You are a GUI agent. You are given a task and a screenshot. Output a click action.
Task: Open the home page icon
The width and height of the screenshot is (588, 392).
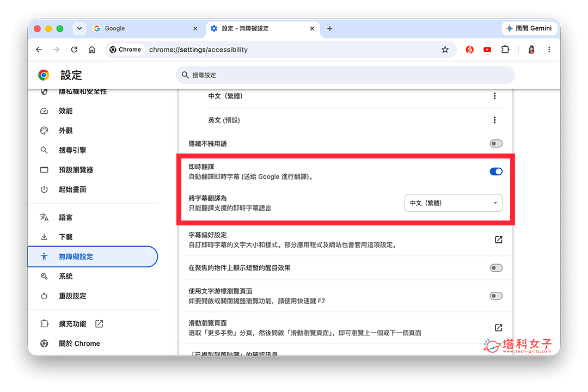91,50
